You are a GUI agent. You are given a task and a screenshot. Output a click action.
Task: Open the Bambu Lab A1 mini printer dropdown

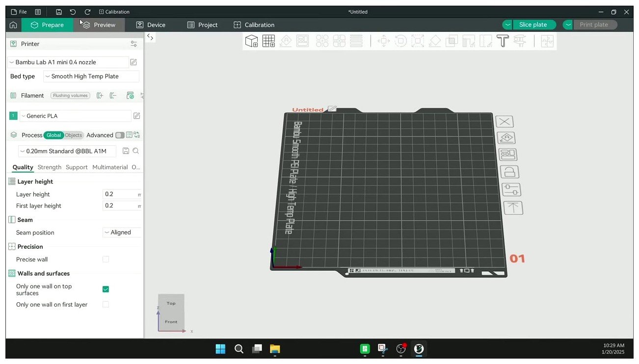click(x=68, y=62)
